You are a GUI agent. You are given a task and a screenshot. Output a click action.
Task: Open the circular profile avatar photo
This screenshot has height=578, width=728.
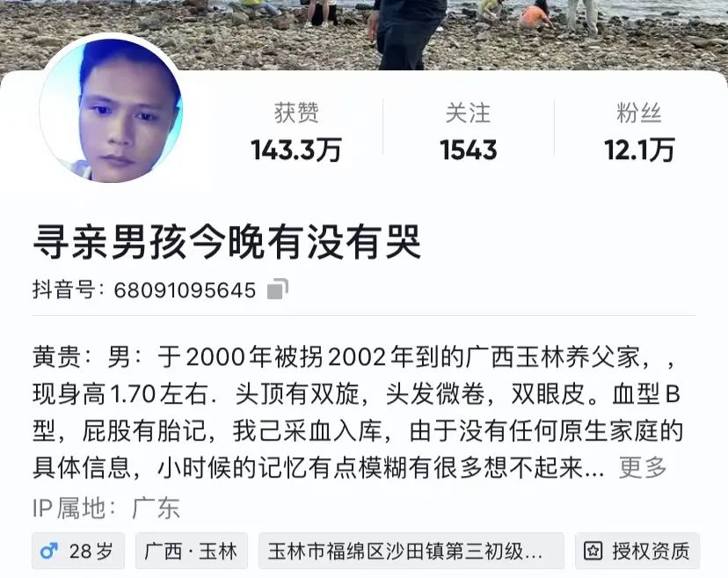click(111, 111)
